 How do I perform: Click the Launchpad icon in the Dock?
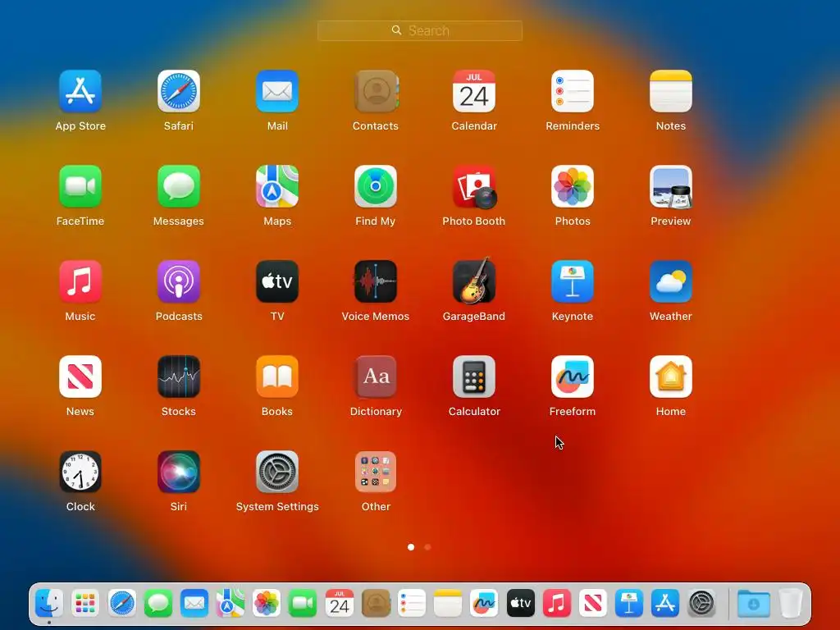[x=85, y=604]
